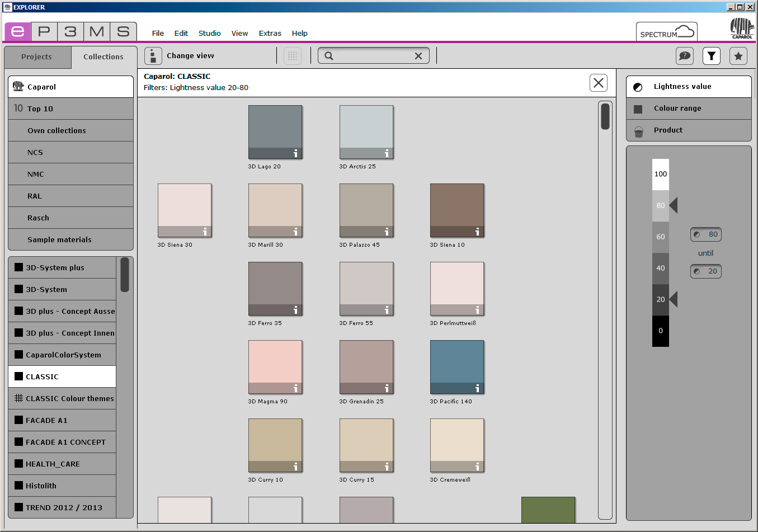Open the View menu

pos(239,33)
